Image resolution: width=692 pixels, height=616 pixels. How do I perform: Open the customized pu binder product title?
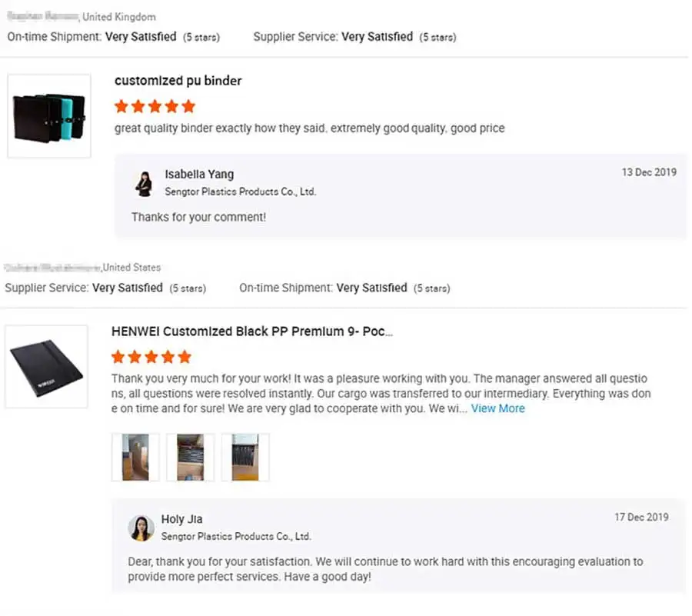tap(178, 81)
